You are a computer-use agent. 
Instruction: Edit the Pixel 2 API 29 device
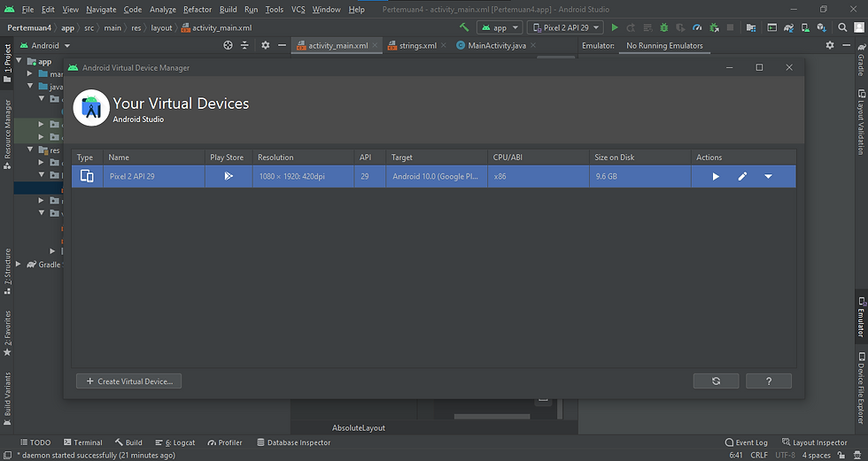pyautogui.click(x=742, y=176)
